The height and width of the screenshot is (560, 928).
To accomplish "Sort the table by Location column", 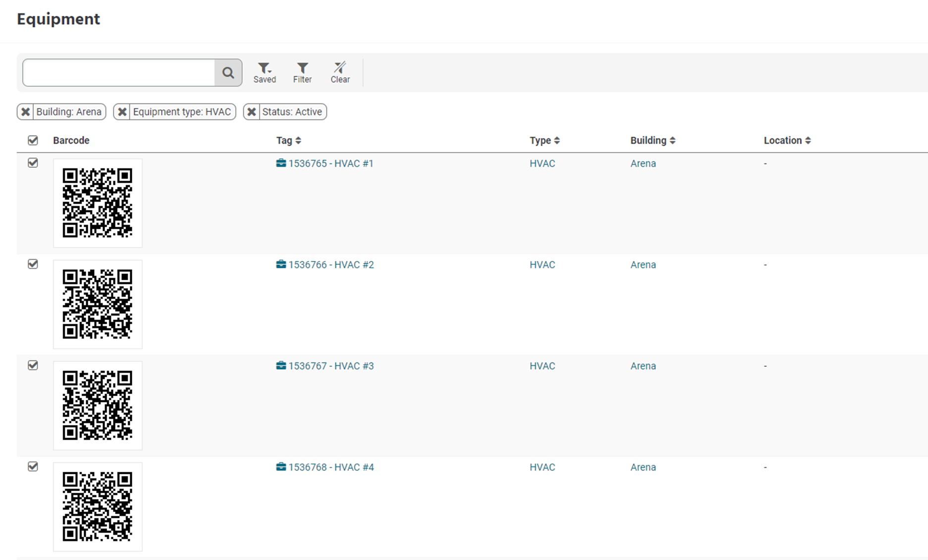I will pyautogui.click(x=787, y=141).
